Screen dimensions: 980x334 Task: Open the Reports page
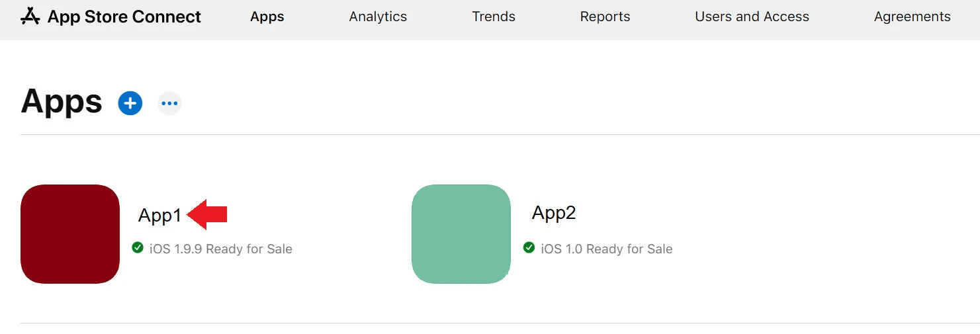tap(605, 17)
